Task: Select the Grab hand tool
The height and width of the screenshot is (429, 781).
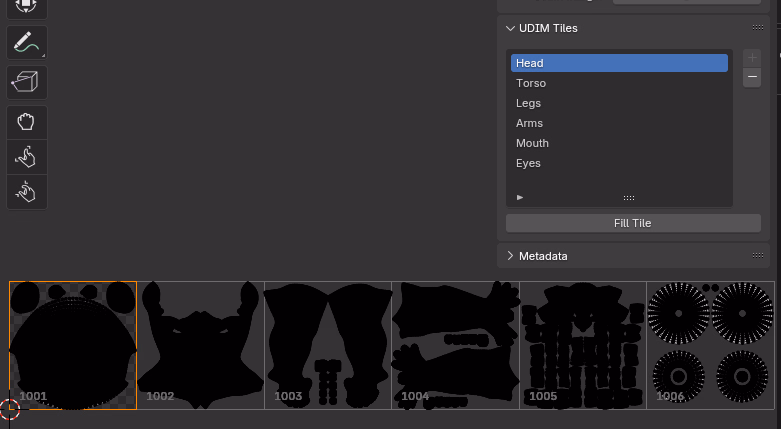Action: (x=27, y=122)
